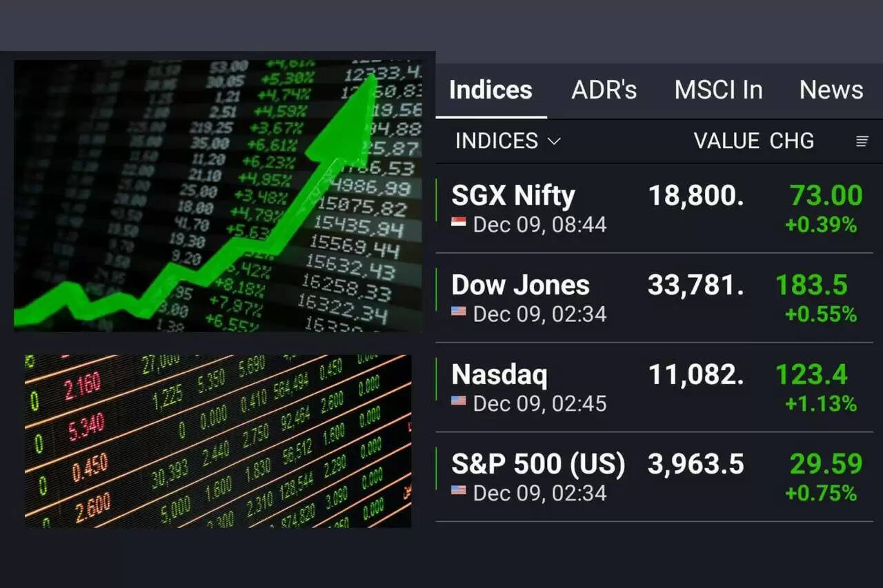Click SGX Nifty's 18,800 value
The image size is (883, 588).
[x=695, y=196]
